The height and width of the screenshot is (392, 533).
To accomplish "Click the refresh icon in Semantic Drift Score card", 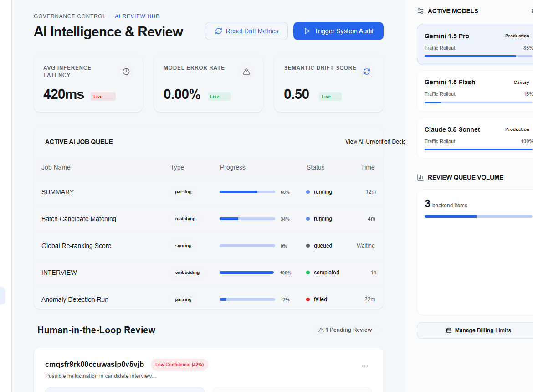I will coord(366,72).
